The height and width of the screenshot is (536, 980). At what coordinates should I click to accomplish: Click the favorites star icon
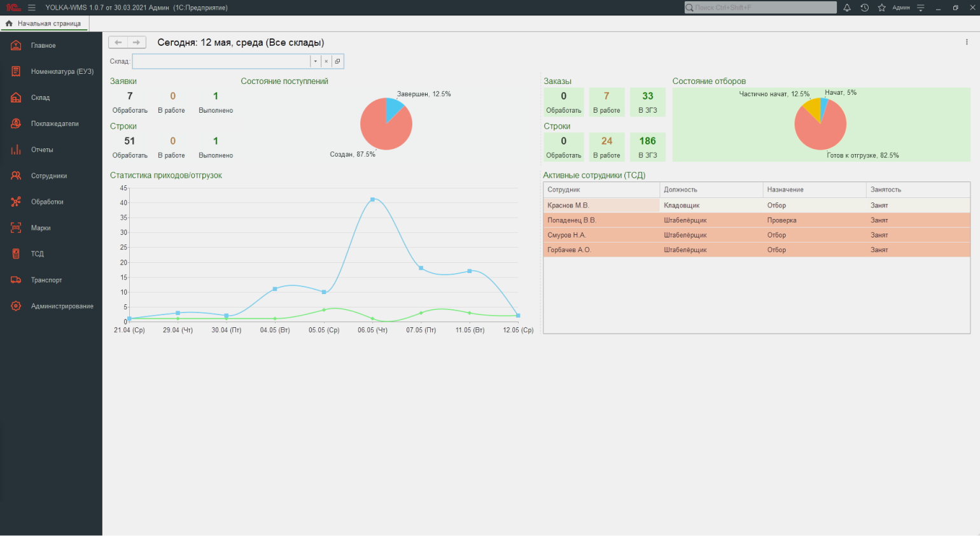pos(881,8)
